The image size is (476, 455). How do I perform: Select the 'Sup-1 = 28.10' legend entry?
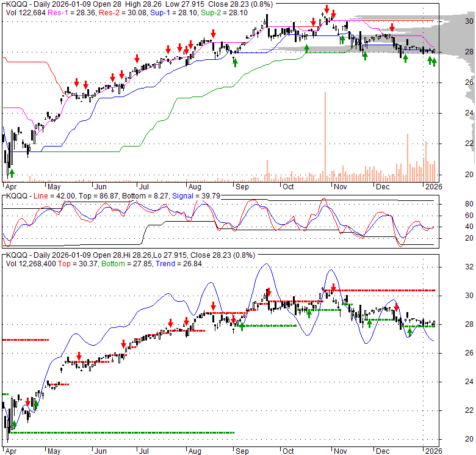pos(175,13)
